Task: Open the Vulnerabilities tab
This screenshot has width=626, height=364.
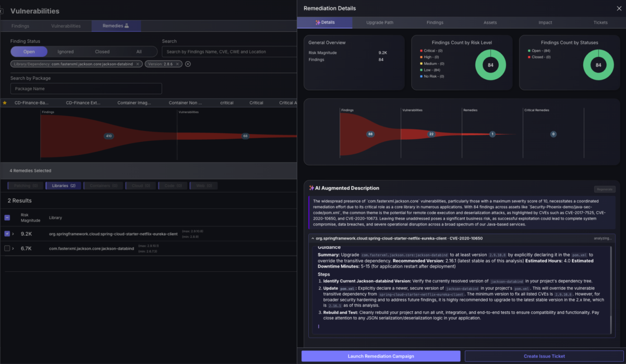Action: click(66, 26)
